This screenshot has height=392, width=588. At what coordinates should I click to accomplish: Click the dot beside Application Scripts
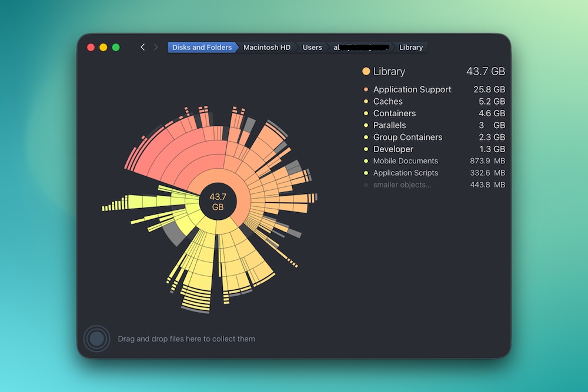pos(366,172)
